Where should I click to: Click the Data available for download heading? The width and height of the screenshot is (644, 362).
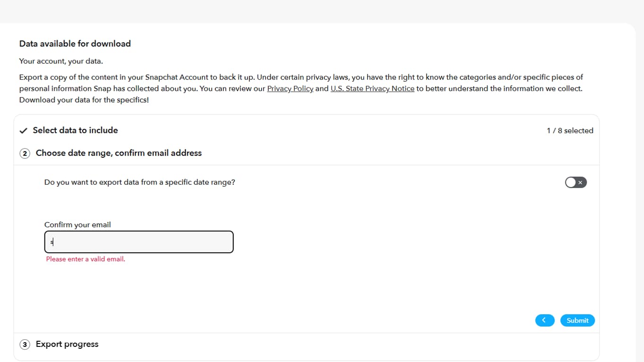tap(75, 43)
